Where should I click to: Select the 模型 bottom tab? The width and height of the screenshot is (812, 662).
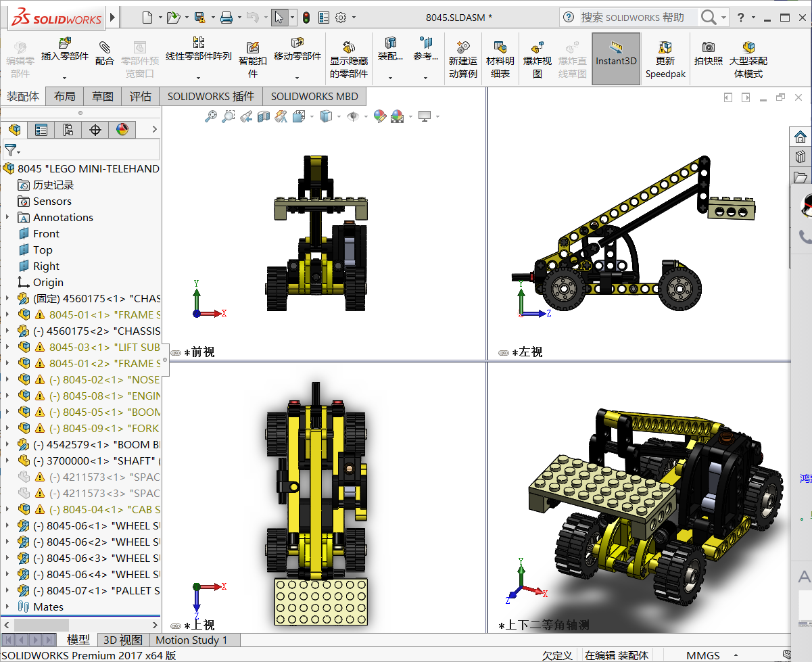[x=78, y=640]
